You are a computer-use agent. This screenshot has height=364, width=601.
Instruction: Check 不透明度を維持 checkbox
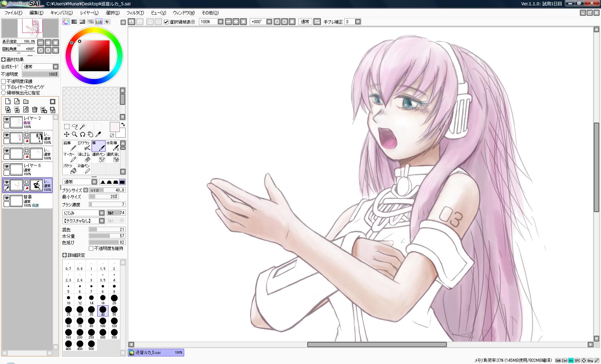point(91,249)
